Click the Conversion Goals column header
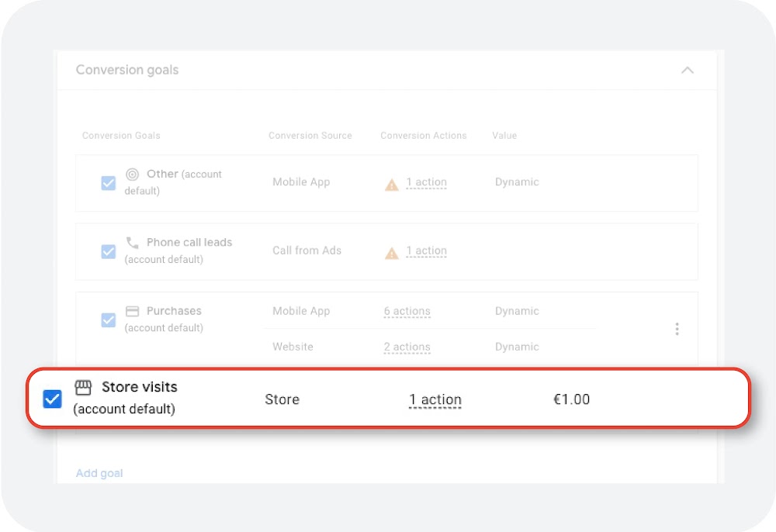Screen dimensions: 776x532 coord(121,135)
